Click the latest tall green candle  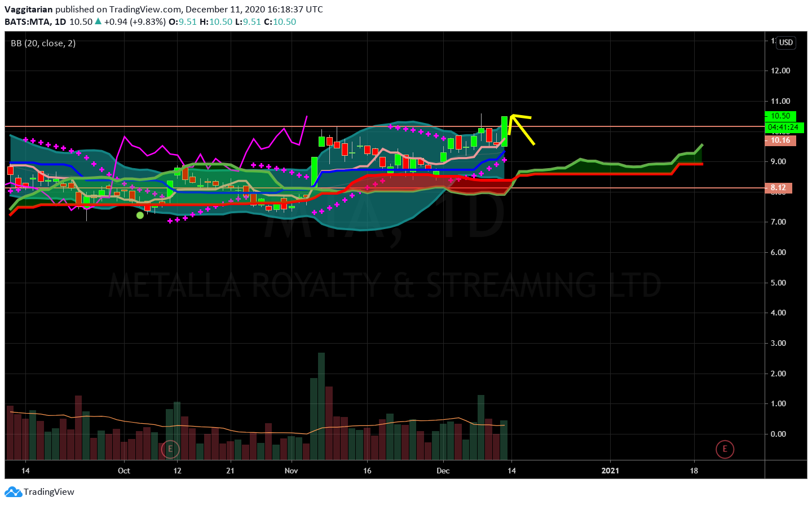pyautogui.click(x=504, y=131)
